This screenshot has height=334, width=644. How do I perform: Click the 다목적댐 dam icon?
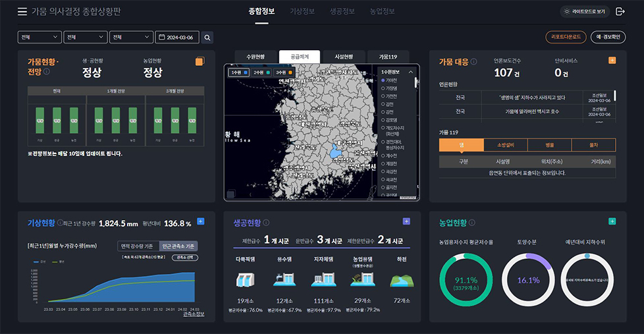coord(245,280)
